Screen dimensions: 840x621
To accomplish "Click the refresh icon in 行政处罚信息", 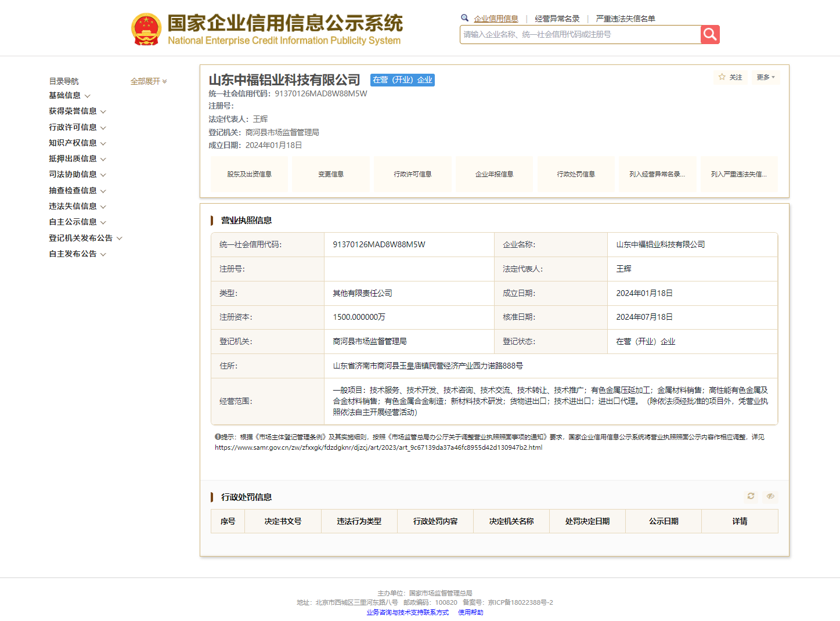I will coord(751,496).
